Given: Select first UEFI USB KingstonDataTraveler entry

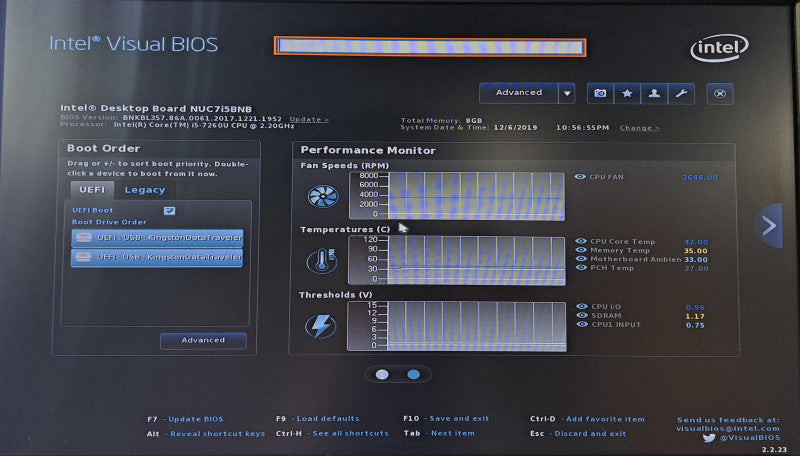Looking at the screenshot, I should click(x=157, y=238).
